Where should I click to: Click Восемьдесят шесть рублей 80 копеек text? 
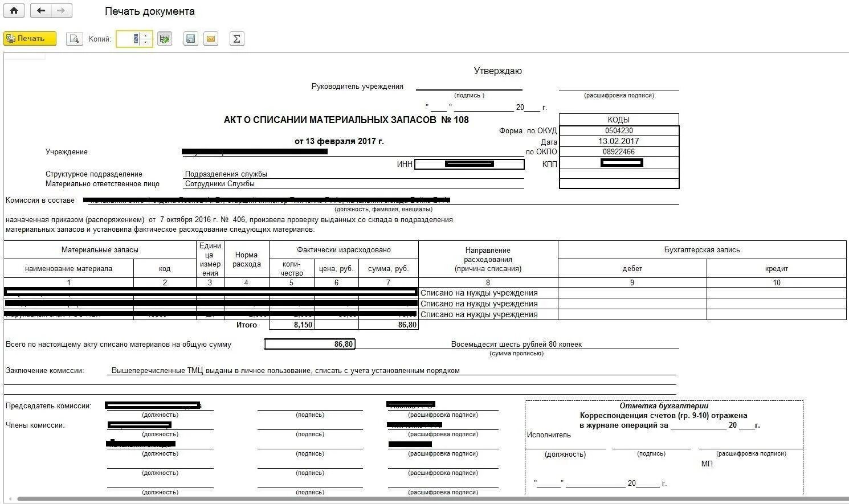516,345
